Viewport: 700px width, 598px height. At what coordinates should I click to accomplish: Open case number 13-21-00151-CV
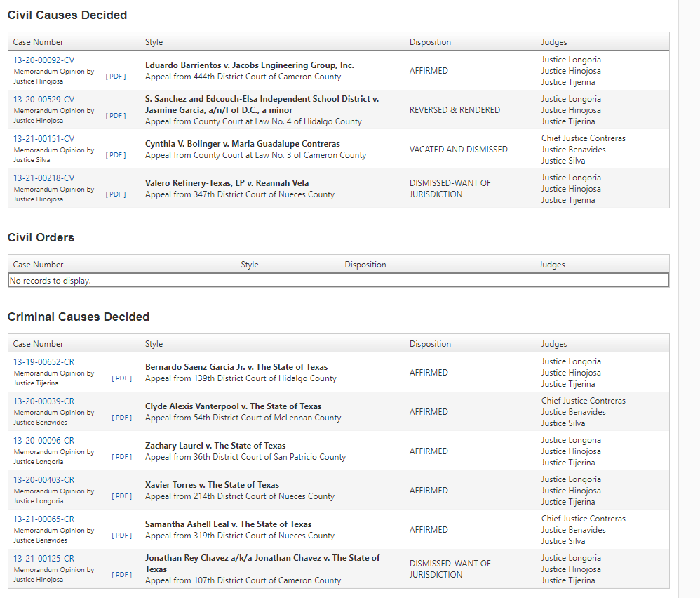pos(43,139)
